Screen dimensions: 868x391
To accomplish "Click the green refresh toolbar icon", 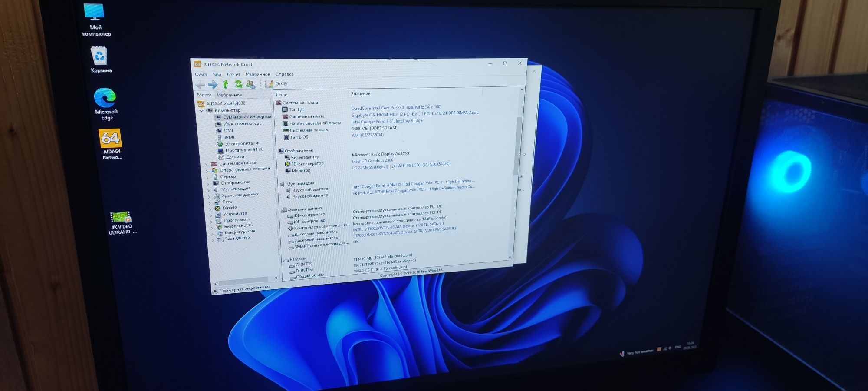I will click(238, 84).
